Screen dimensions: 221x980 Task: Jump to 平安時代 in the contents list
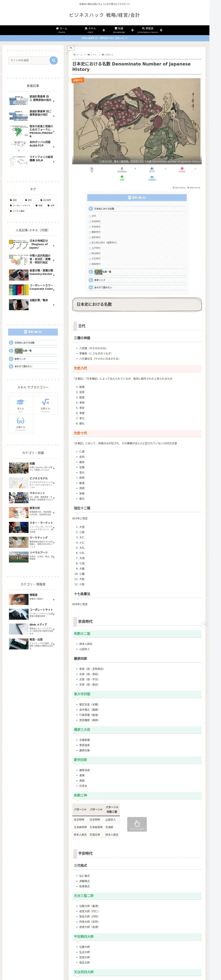pos(96,227)
